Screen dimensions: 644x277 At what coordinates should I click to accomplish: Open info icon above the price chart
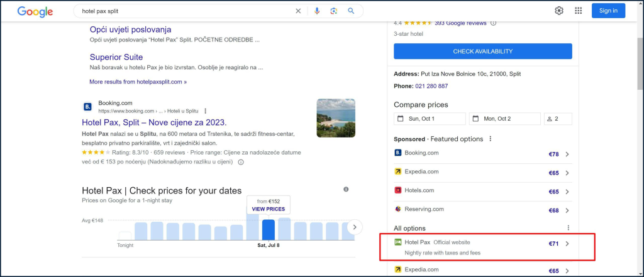[346, 190]
